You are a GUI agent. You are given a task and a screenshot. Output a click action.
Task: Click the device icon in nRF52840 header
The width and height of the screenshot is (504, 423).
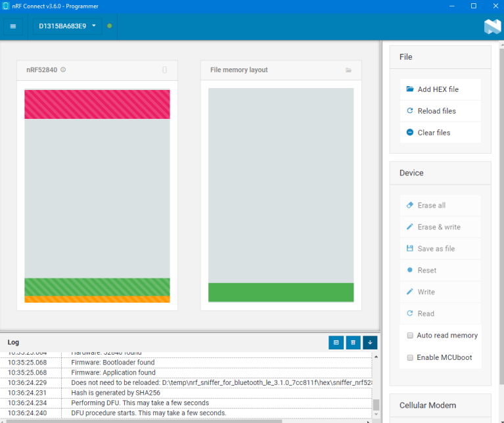pyautogui.click(x=164, y=70)
